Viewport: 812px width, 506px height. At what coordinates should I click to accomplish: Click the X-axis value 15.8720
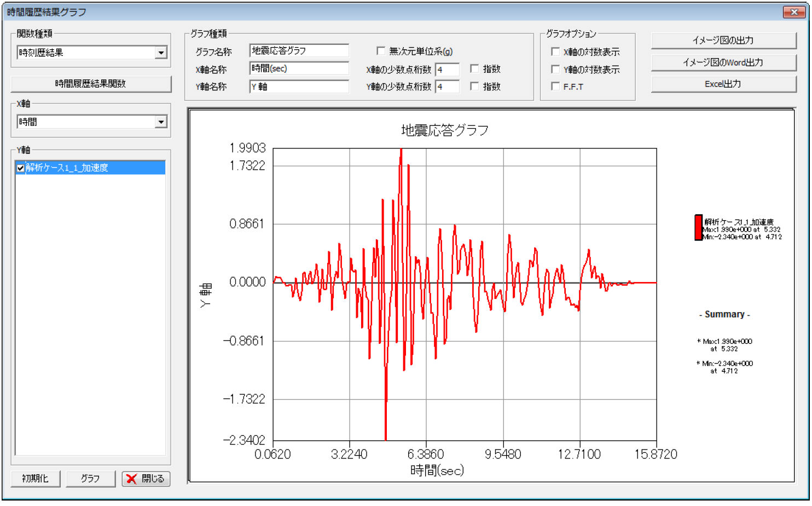click(656, 454)
